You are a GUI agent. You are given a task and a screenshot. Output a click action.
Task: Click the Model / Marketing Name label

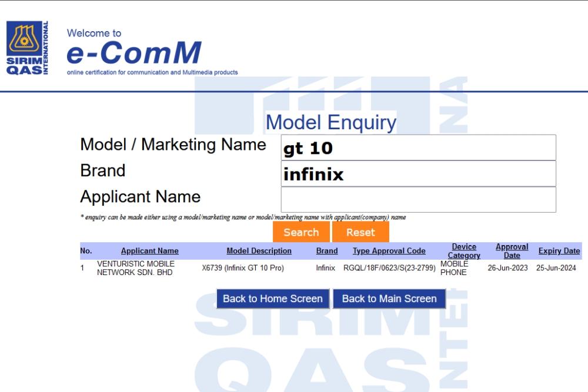click(173, 145)
